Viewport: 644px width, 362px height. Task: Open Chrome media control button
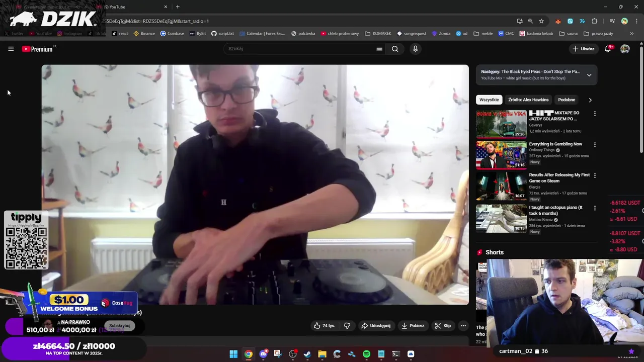click(612, 21)
